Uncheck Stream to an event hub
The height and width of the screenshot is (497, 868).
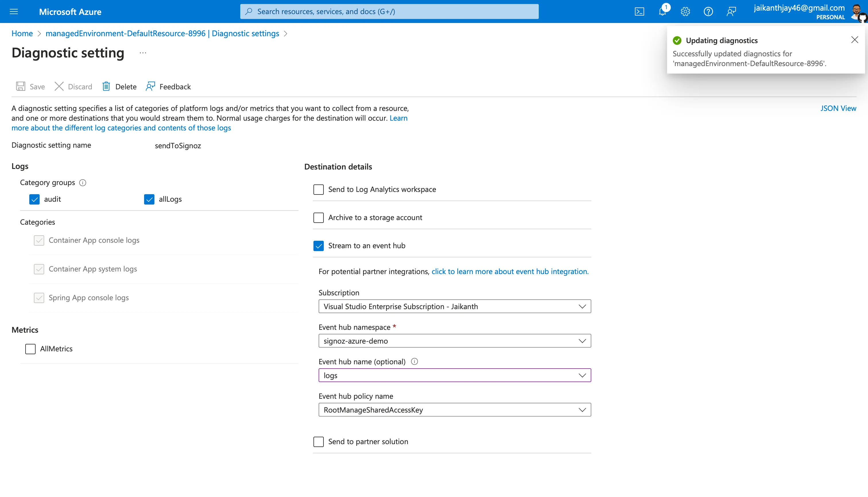point(319,246)
